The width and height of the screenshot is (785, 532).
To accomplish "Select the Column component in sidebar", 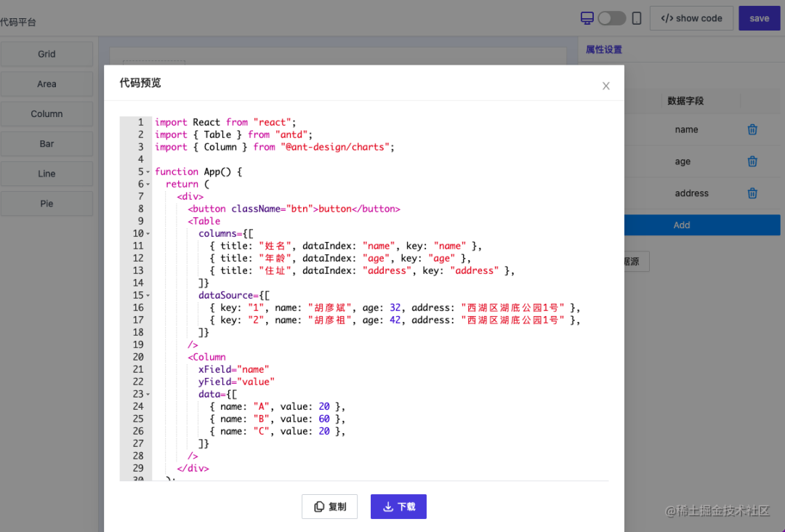I will click(x=47, y=114).
